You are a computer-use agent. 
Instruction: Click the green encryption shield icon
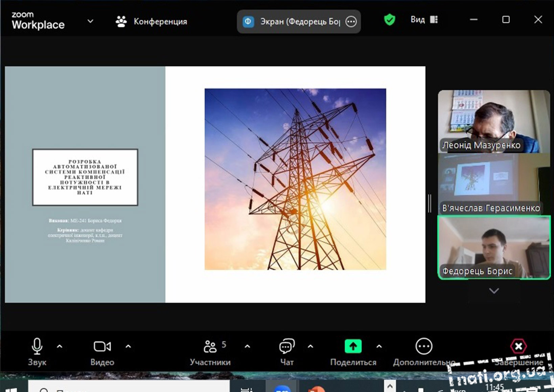pos(390,20)
